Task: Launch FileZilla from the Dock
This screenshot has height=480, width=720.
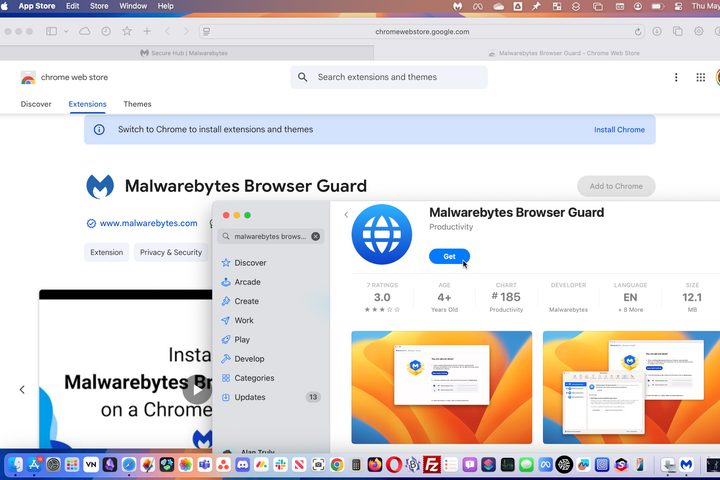Action: pyautogui.click(x=432, y=465)
